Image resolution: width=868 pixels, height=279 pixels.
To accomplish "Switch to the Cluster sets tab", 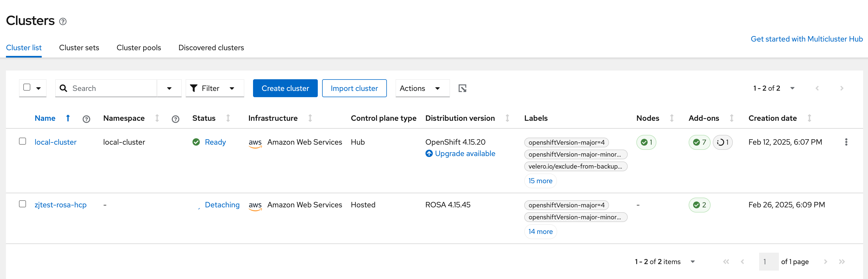I will [79, 47].
